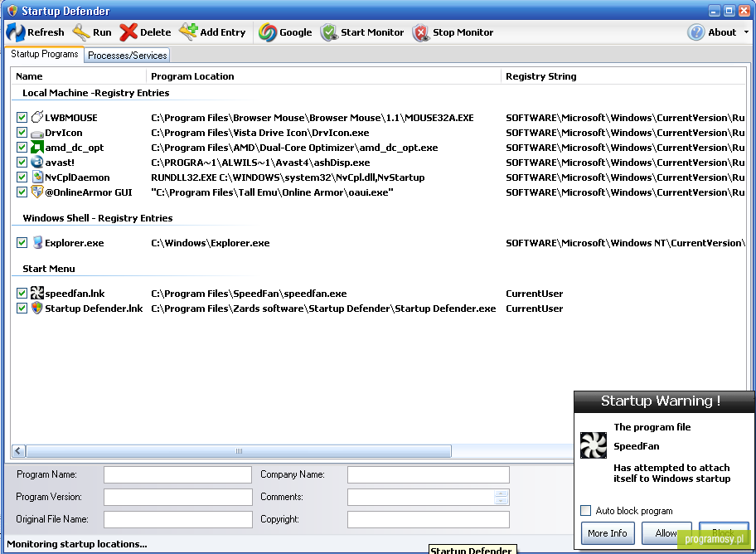Uncheck the Explorer.exe shell entry
Image resolution: width=756 pixels, height=554 pixels.
click(22, 242)
